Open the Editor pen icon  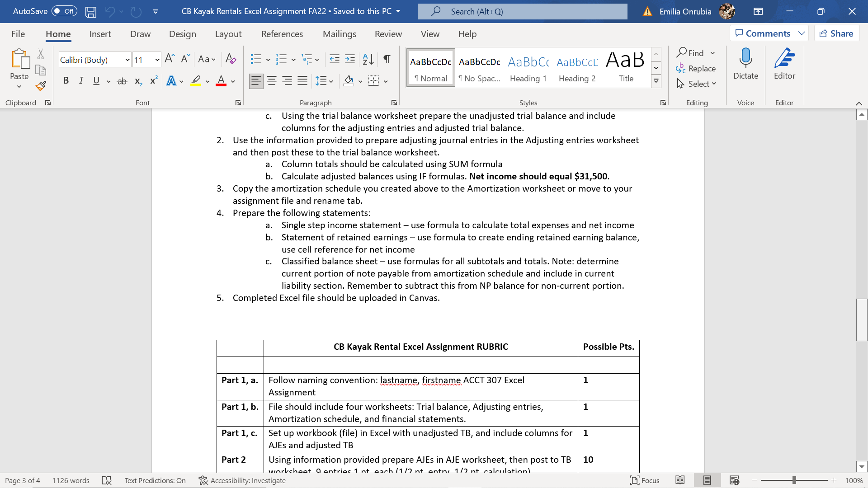pyautogui.click(x=784, y=58)
